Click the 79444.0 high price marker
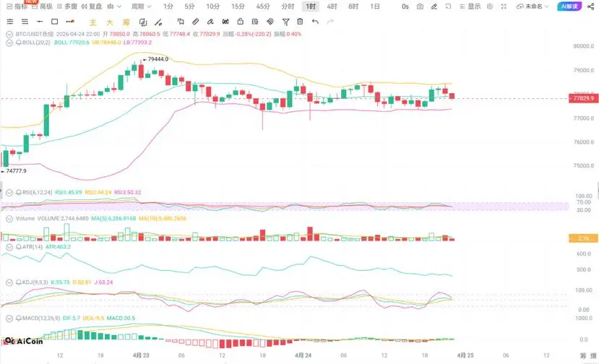 pyautogui.click(x=158, y=59)
